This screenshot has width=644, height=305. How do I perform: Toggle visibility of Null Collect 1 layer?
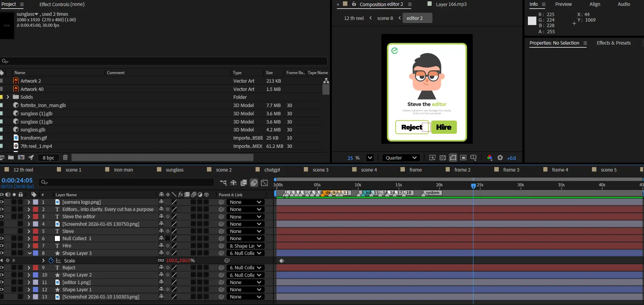click(x=2, y=238)
